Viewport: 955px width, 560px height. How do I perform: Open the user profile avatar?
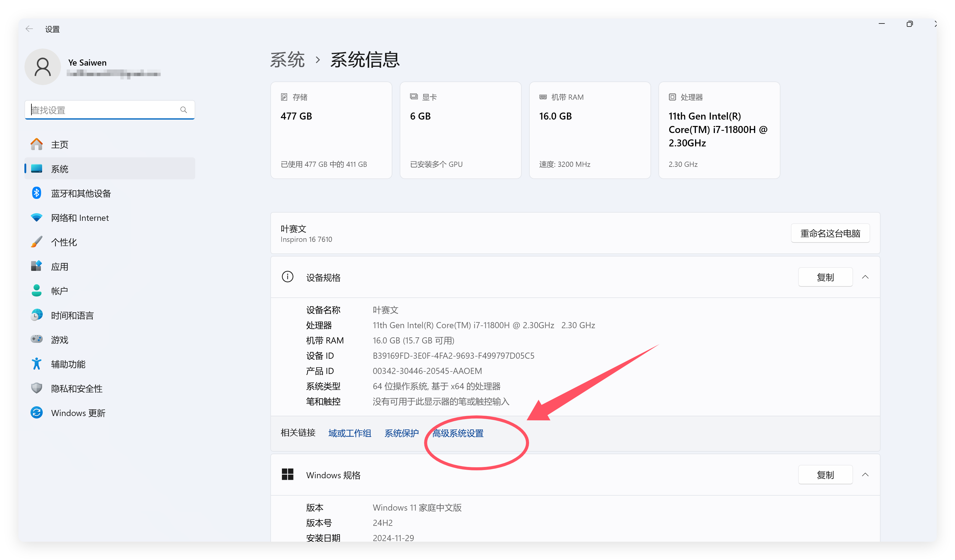[43, 67]
